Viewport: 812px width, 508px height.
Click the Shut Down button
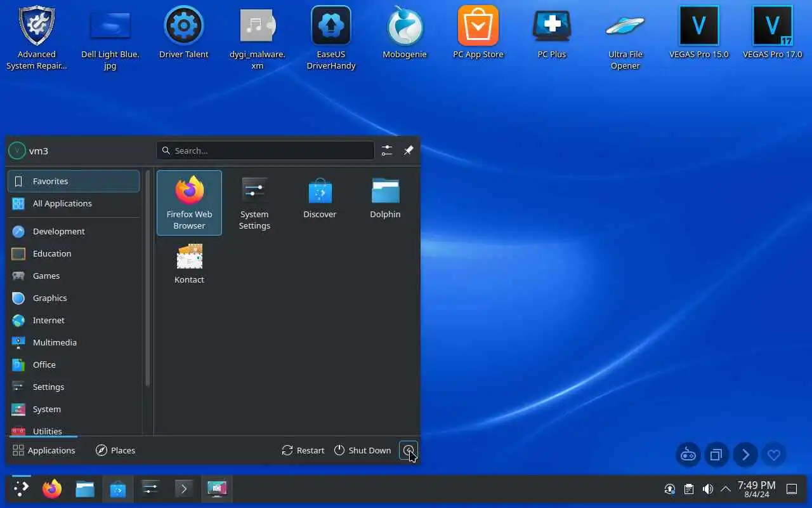click(363, 450)
